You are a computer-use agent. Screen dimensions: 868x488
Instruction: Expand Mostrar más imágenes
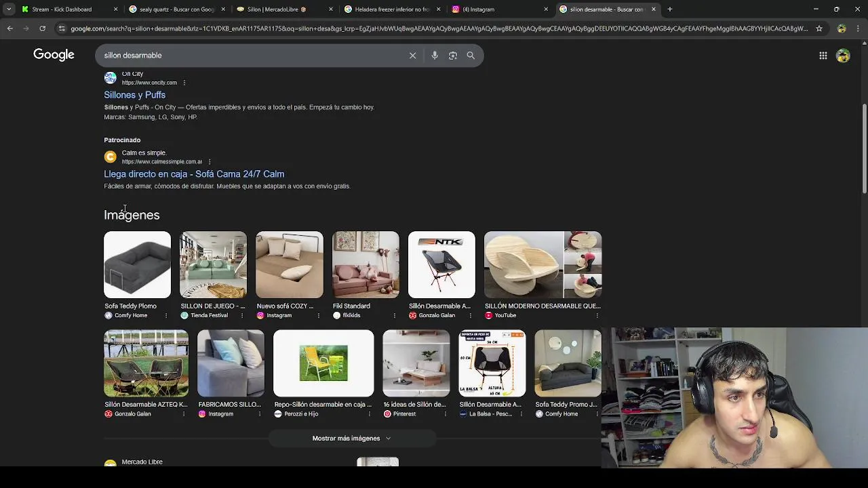(x=351, y=439)
